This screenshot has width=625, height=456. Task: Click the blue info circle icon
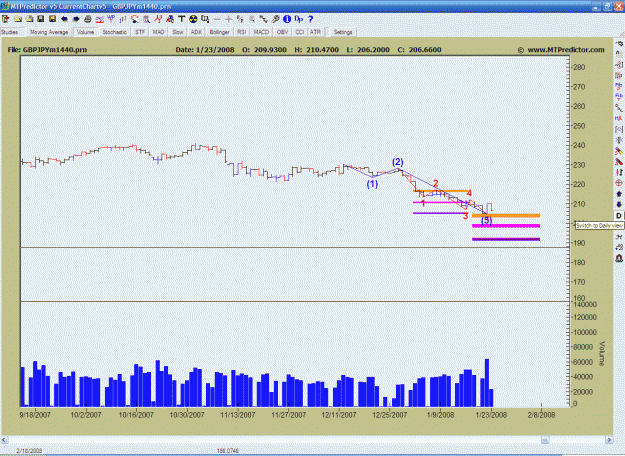coord(287,19)
